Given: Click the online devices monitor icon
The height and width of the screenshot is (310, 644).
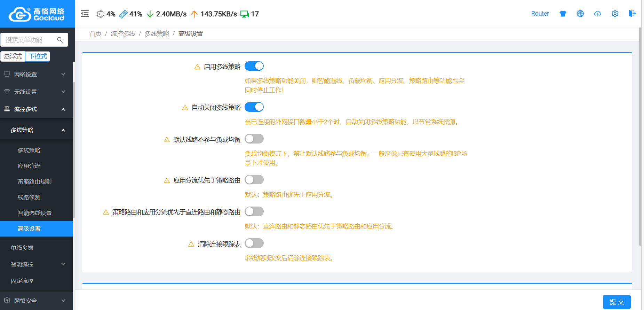Looking at the screenshot, I should (245, 14).
